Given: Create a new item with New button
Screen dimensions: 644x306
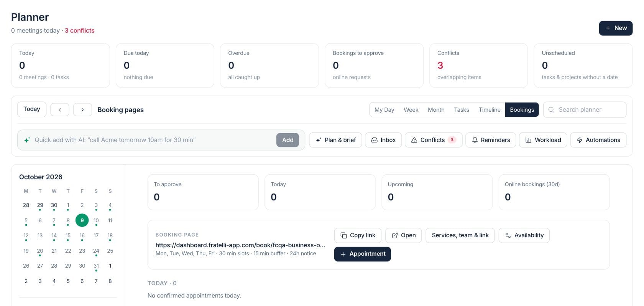Looking at the screenshot, I should [x=616, y=28].
